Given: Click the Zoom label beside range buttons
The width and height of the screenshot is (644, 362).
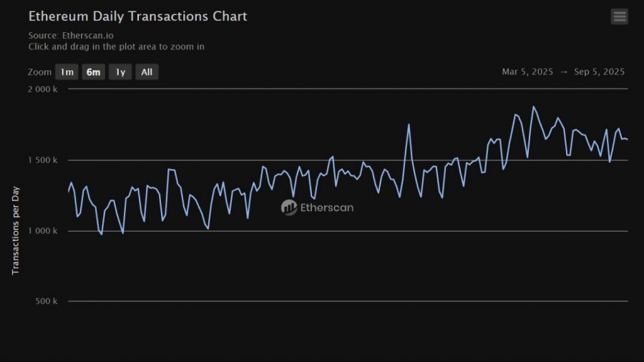Looking at the screenshot, I should (40, 72).
